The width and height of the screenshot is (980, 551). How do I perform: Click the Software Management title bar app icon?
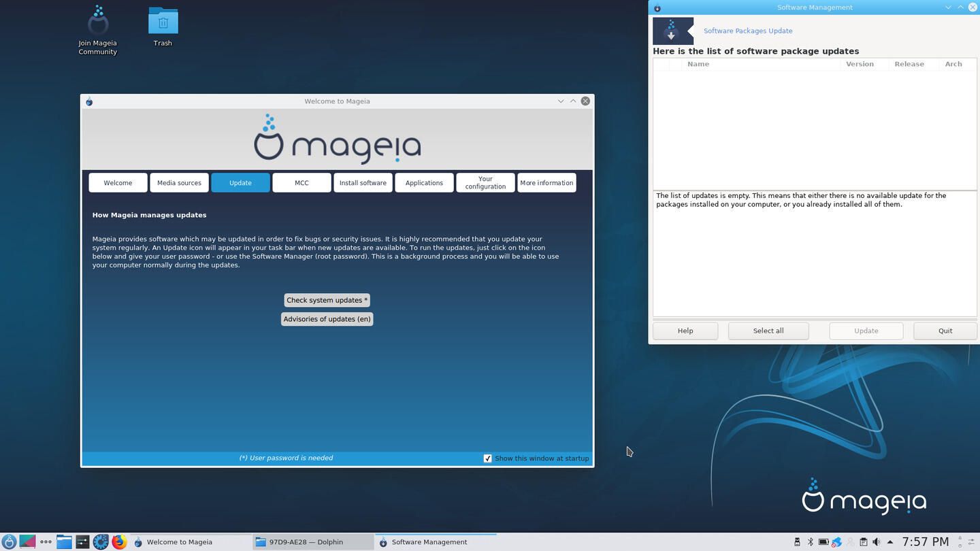click(x=657, y=7)
